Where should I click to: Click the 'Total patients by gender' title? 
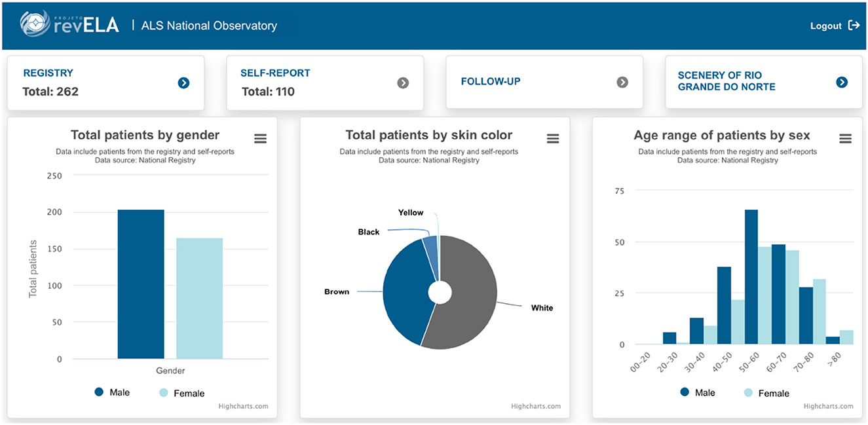point(145,136)
